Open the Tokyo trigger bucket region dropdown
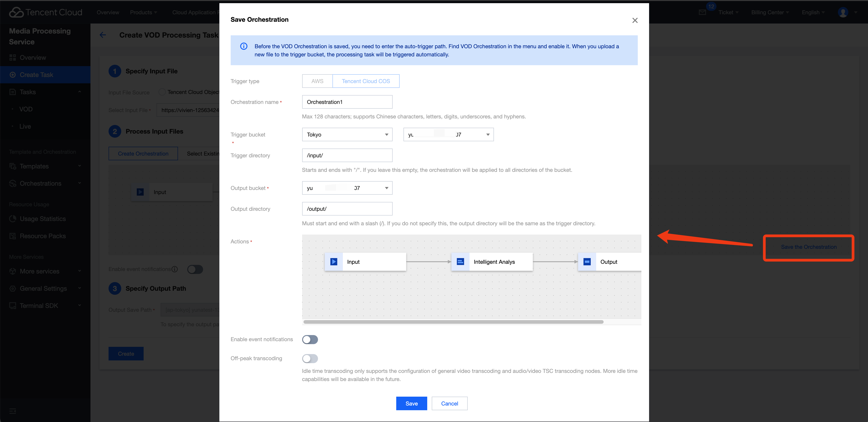Viewport: 868px width, 422px height. tap(347, 135)
